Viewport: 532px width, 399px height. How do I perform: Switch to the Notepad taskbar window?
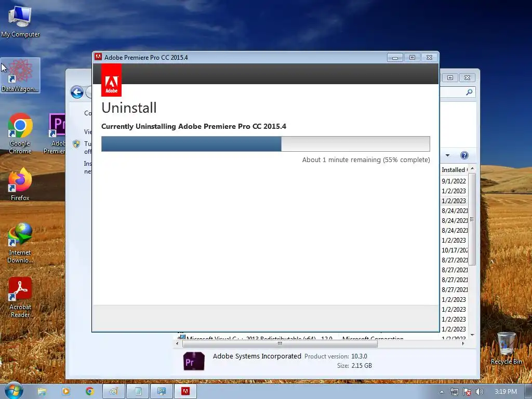(x=138, y=392)
